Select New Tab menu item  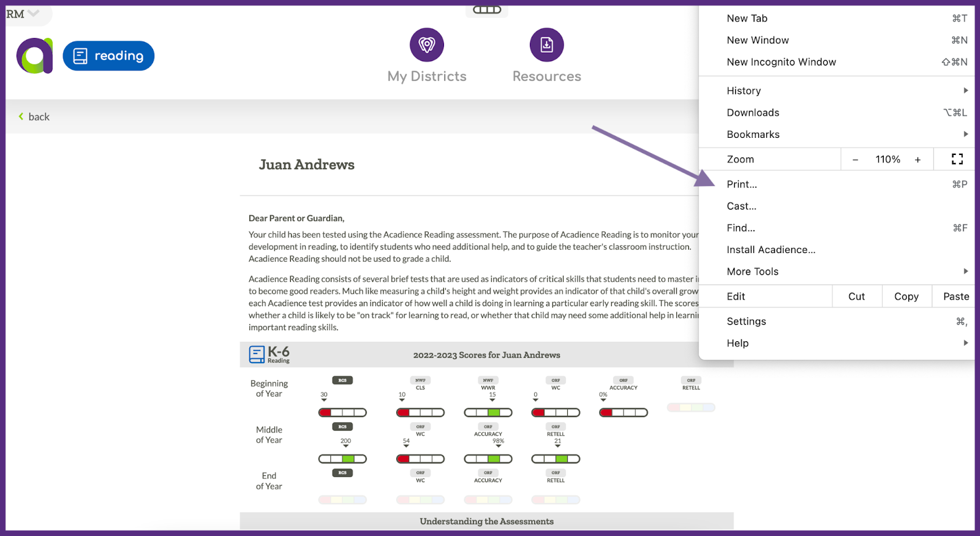tap(837, 18)
